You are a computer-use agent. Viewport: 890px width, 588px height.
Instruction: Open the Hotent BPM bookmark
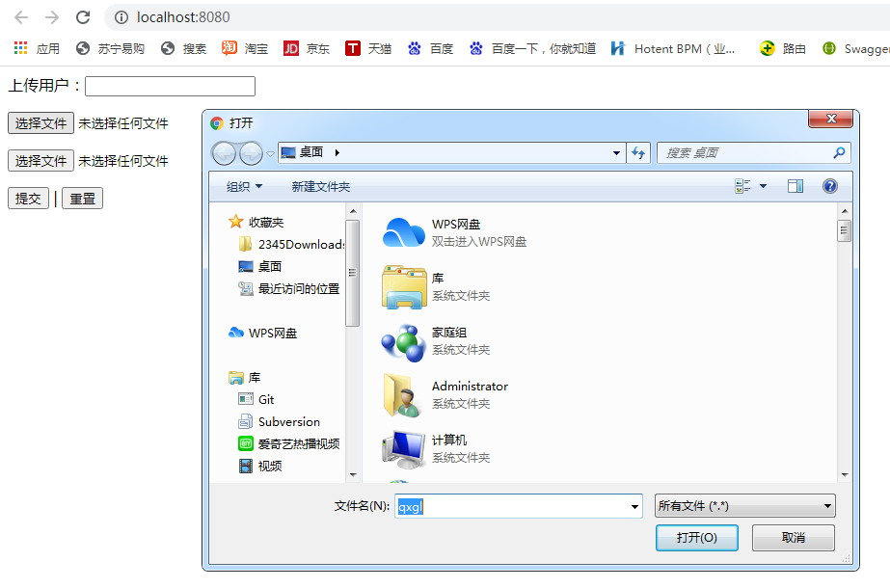click(673, 49)
